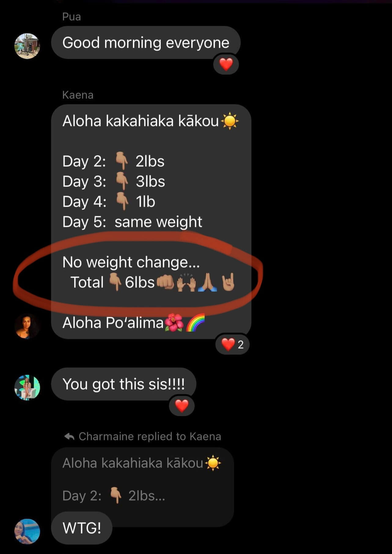Select the 'Good morning everyone' message bubble

tap(146, 42)
